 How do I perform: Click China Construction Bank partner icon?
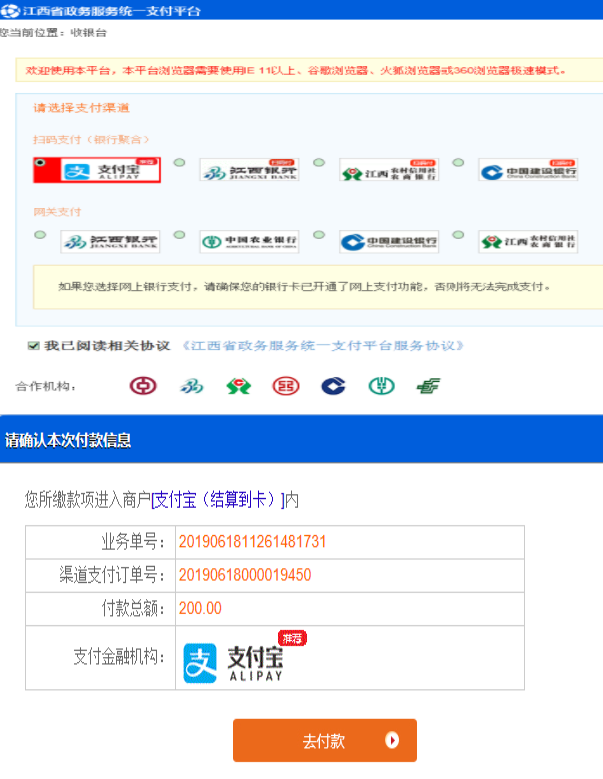(x=333, y=386)
